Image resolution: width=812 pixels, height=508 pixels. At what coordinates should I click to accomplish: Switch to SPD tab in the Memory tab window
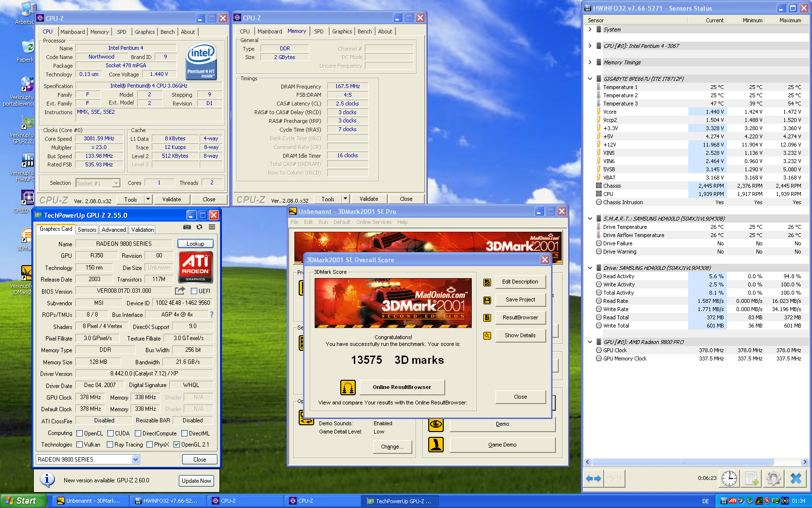319,31
